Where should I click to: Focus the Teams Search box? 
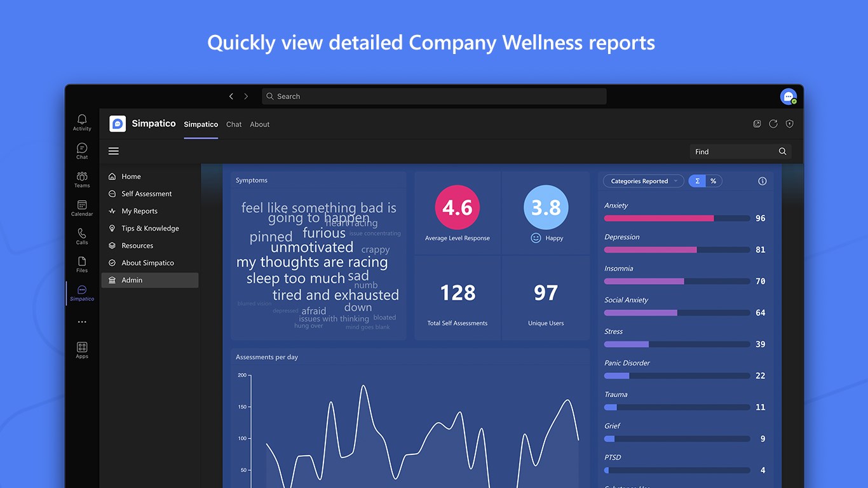point(434,97)
